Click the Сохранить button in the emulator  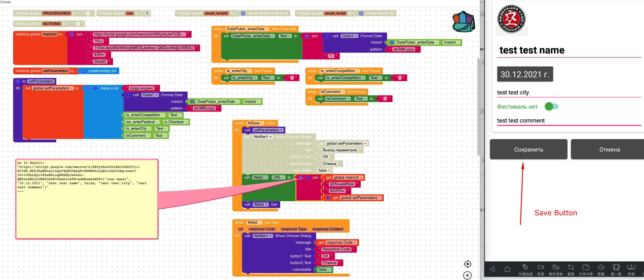pyautogui.click(x=529, y=149)
